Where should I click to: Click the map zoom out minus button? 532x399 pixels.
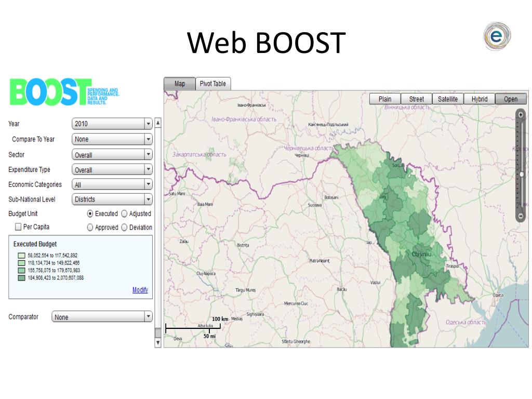[521, 216]
